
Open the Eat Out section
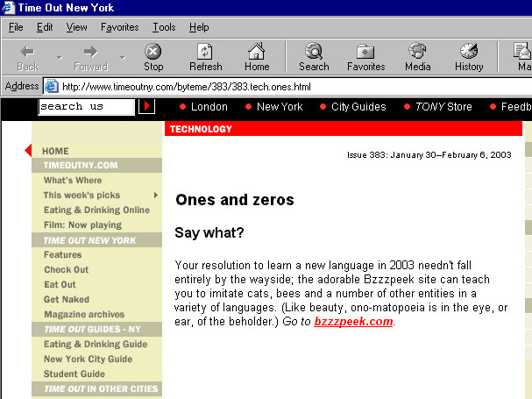(x=60, y=285)
